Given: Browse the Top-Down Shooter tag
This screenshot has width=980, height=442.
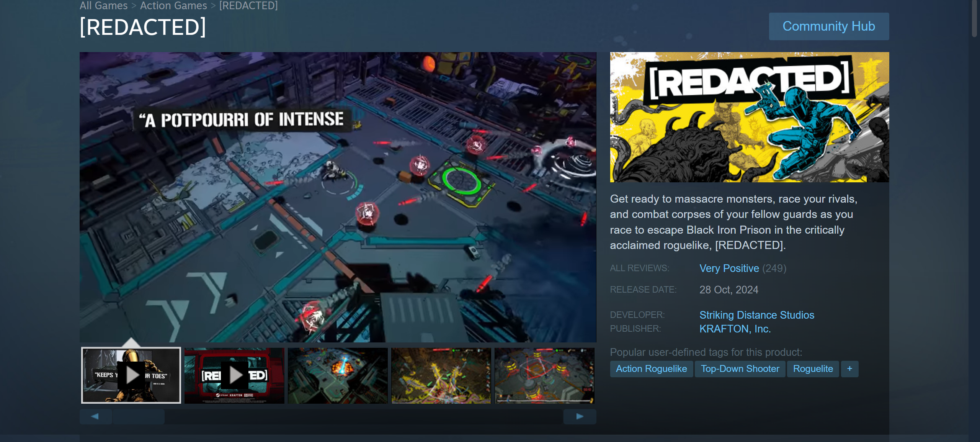Looking at the screenshot, I should 740,369.
